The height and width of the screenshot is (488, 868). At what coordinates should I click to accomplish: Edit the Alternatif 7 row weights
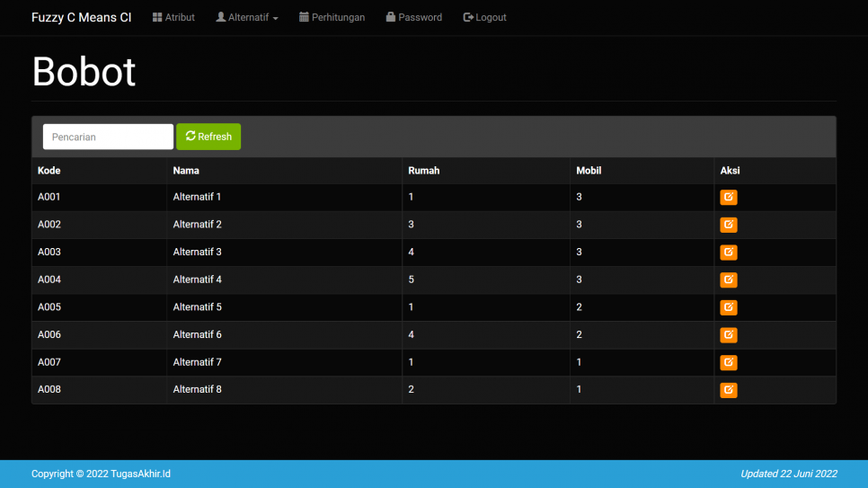pos(729,362)
